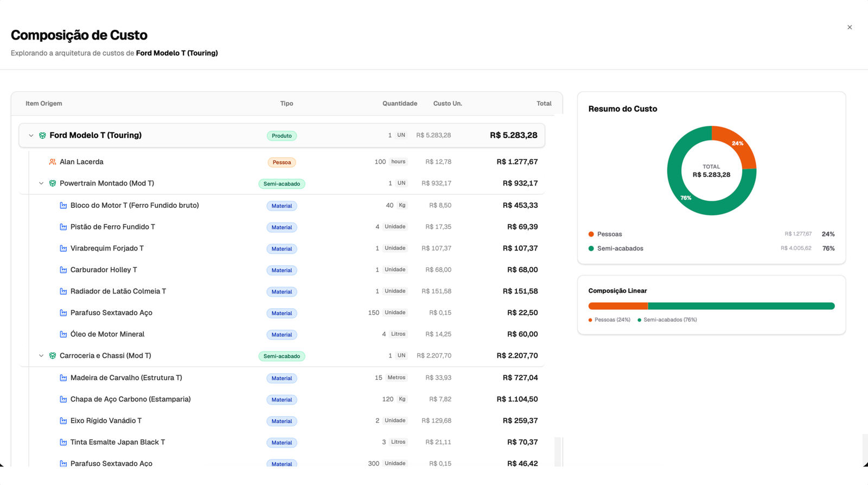Click the R$ 1.277,67 total for Alan Lacerda
The width and height of the screenshot is (868, 485).
517,162
